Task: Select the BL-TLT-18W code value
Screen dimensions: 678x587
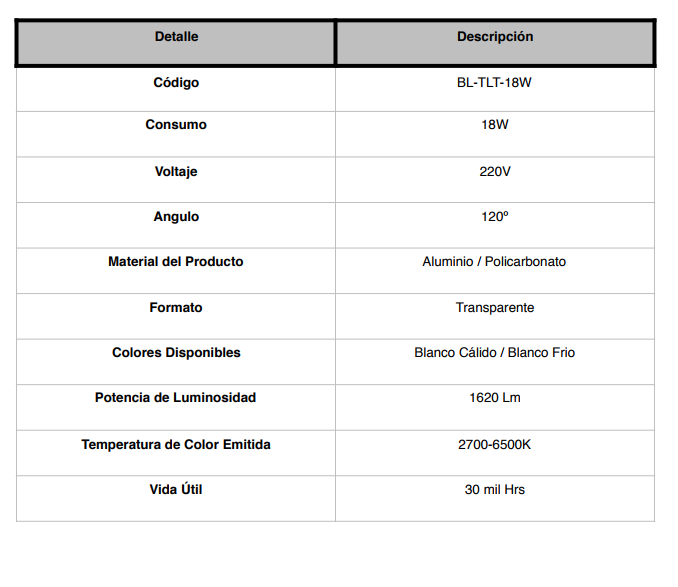Action: click(494, 83)
